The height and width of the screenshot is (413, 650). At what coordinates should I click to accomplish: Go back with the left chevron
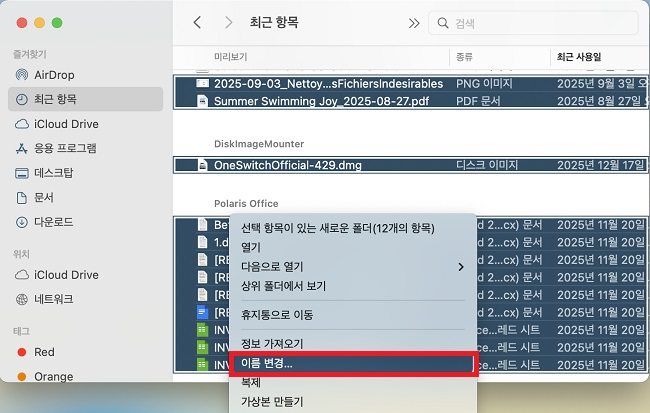pos(198,22)
